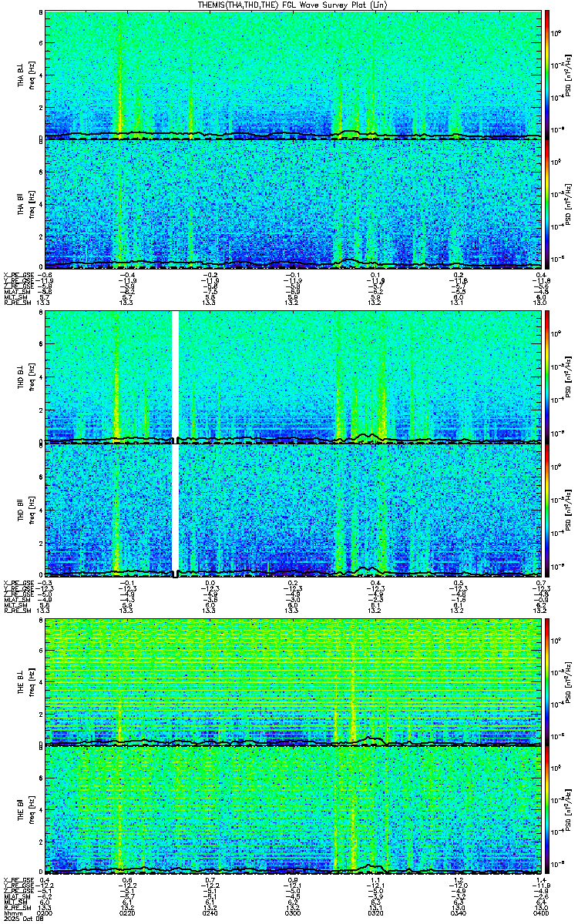This screenshot has width=578, height=924.
Task: Click the THA B-perpendicular spectrogram panel
Action: pyautogui.click(x=293, y=75)
